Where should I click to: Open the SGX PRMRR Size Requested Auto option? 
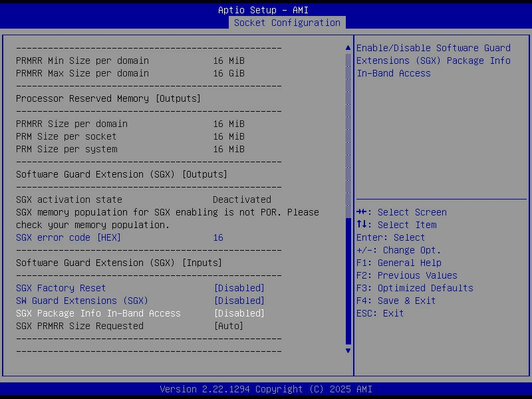[x=228, y=326]
